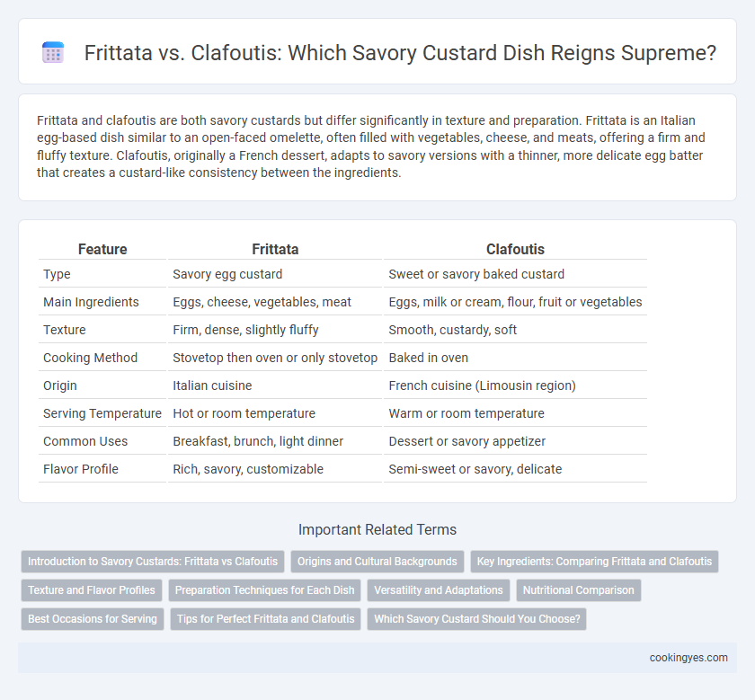Viewport: 755px width, 700px height.
Task: Choose Texture and Flavor Profiles tag
Action: click(92, 590)
